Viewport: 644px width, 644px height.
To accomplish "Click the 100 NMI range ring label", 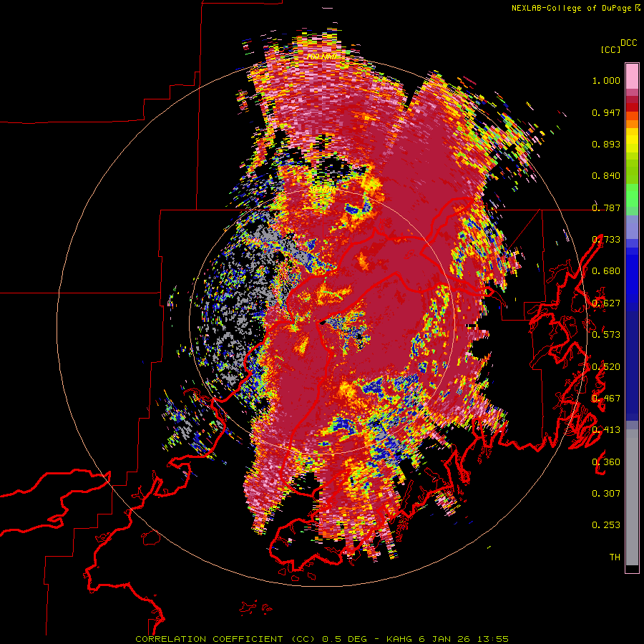I will click(321, 57).
